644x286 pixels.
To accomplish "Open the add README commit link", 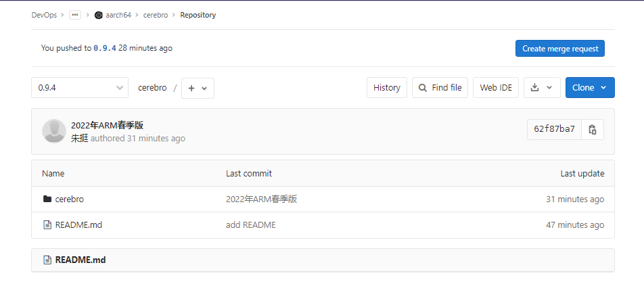I will (x=250, y=225).
